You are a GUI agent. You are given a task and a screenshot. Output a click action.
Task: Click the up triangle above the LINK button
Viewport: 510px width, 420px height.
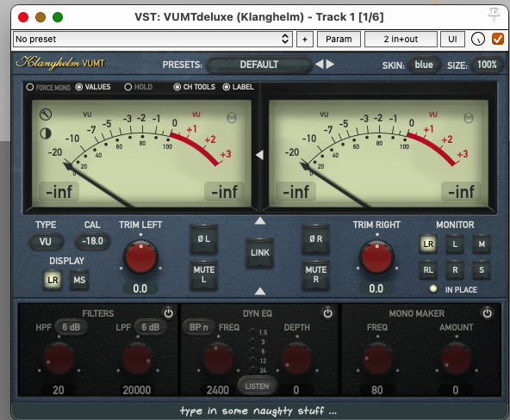(x=260, y=221)
